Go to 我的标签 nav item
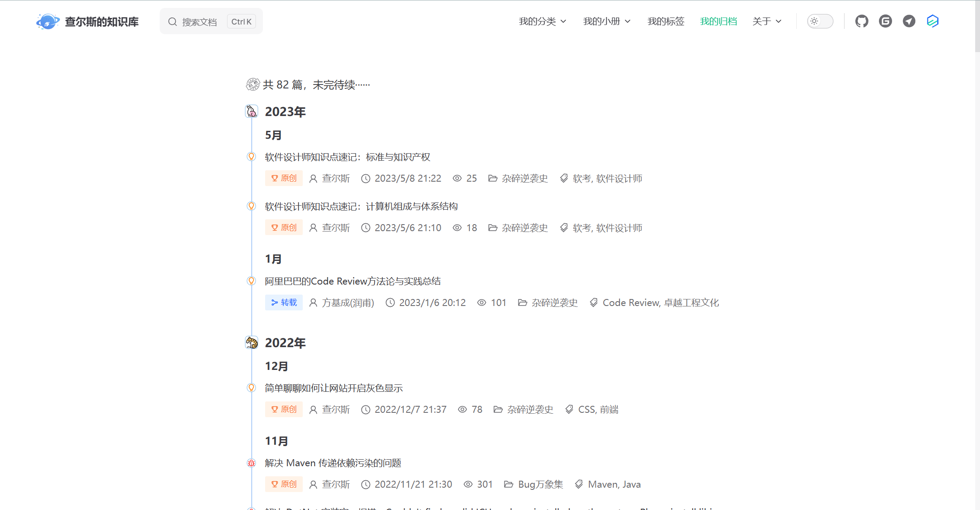 (665, 21)
